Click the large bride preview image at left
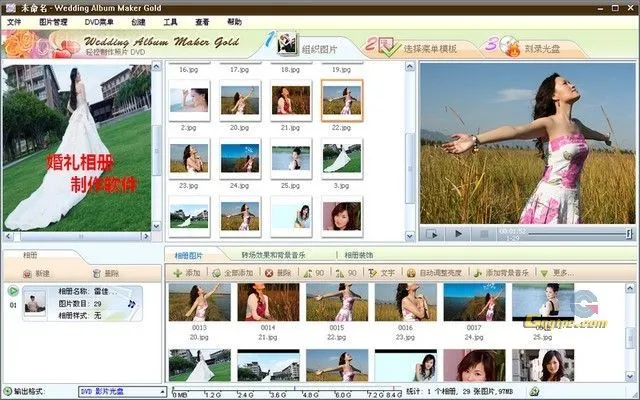Image resolution: width=640 pixels, height=400 pixels. click(77, 148)
